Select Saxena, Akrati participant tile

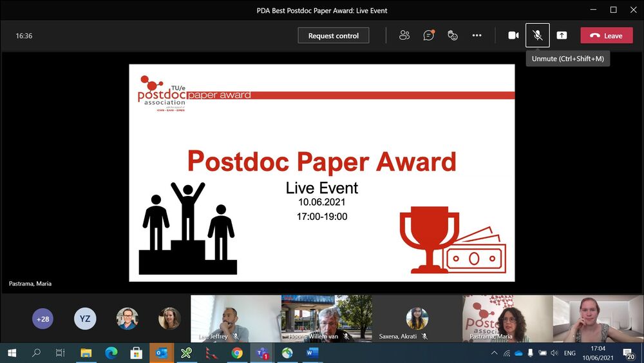(417, 319)
